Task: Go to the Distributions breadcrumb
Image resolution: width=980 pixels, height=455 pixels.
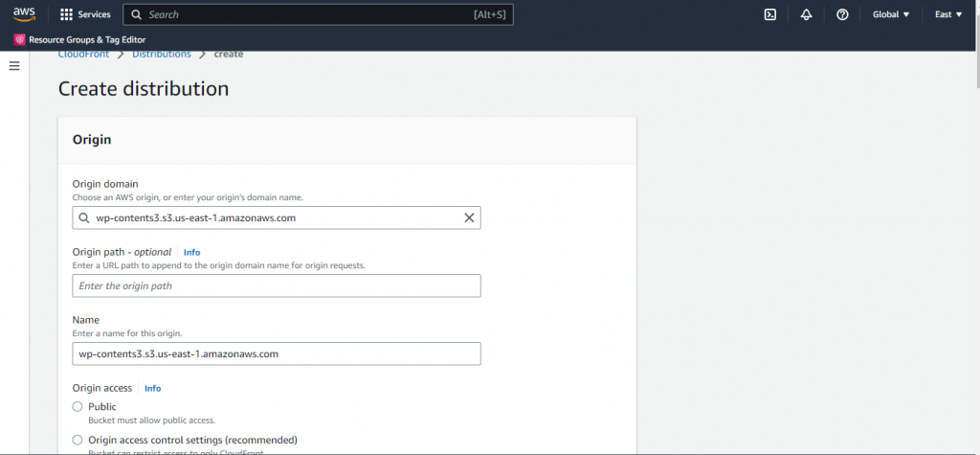Action: [x=161, y=55]
